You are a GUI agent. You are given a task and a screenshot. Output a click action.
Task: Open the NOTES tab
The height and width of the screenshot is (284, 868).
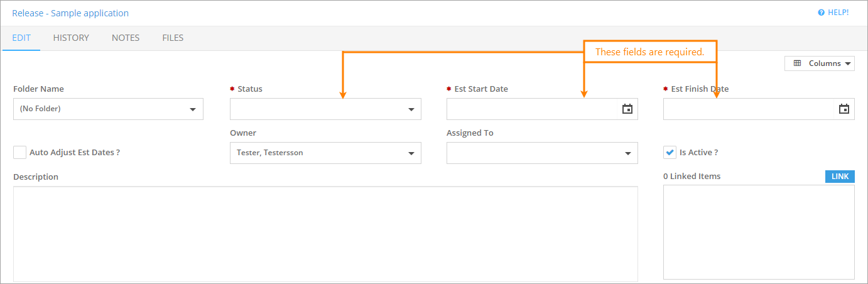(x=126, y=38)
